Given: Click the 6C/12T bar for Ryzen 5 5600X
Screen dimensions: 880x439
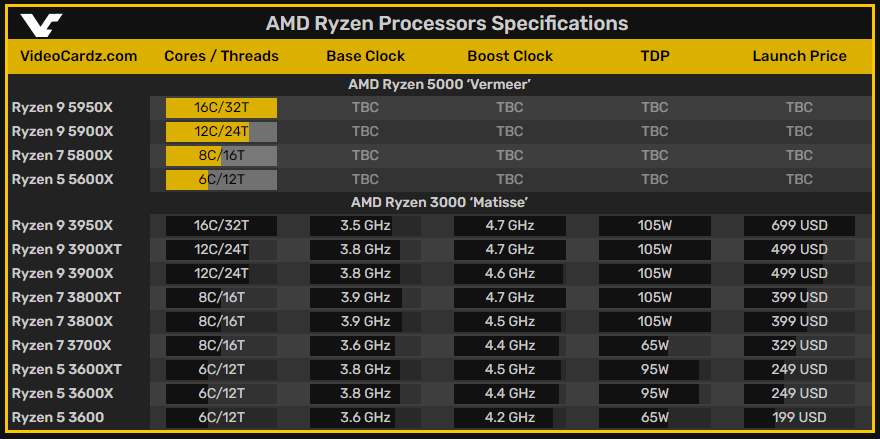Looking at the screenshot, I should [x=221, y=180].
